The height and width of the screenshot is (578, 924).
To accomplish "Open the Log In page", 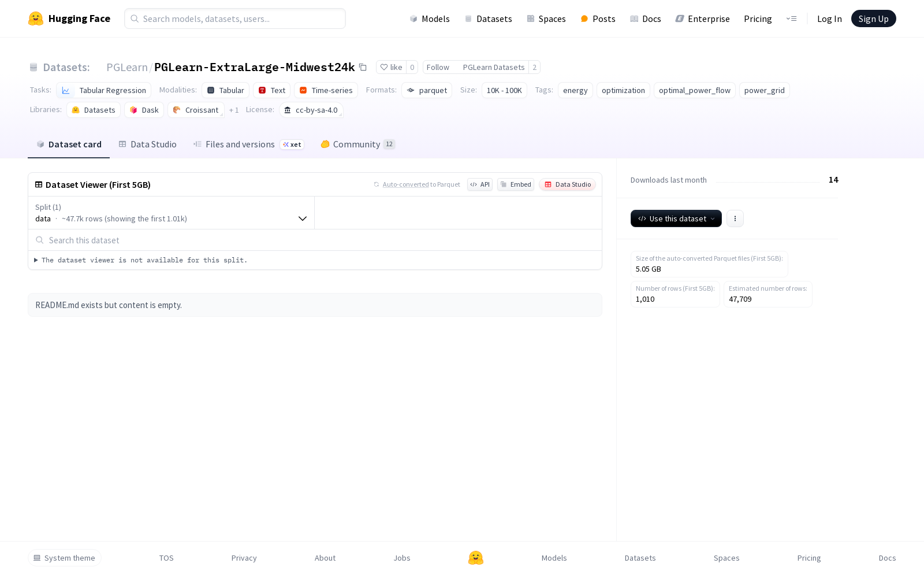I will (x=829, y=18).
